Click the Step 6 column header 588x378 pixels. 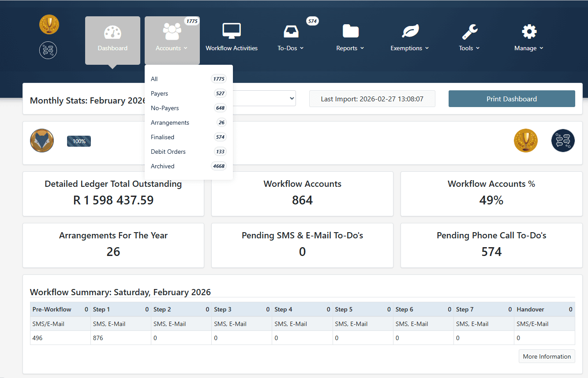click(423, 309)
